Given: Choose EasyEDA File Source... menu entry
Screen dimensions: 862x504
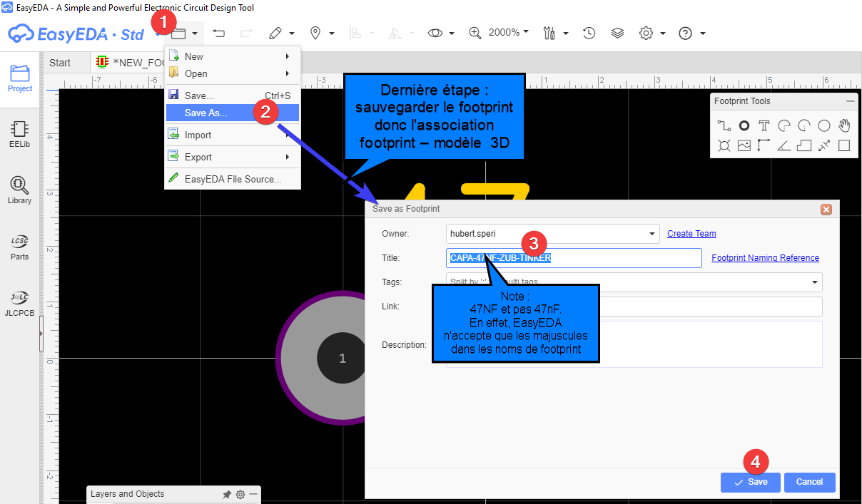Looking at the screenshot, I should [x=233, y=179].
